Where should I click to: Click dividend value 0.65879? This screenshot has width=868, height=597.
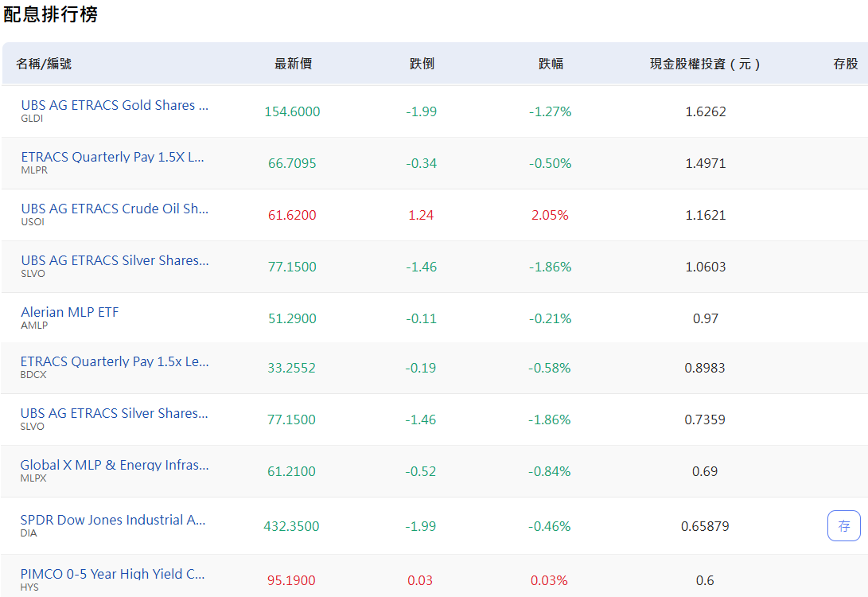(x=705, y=527)
